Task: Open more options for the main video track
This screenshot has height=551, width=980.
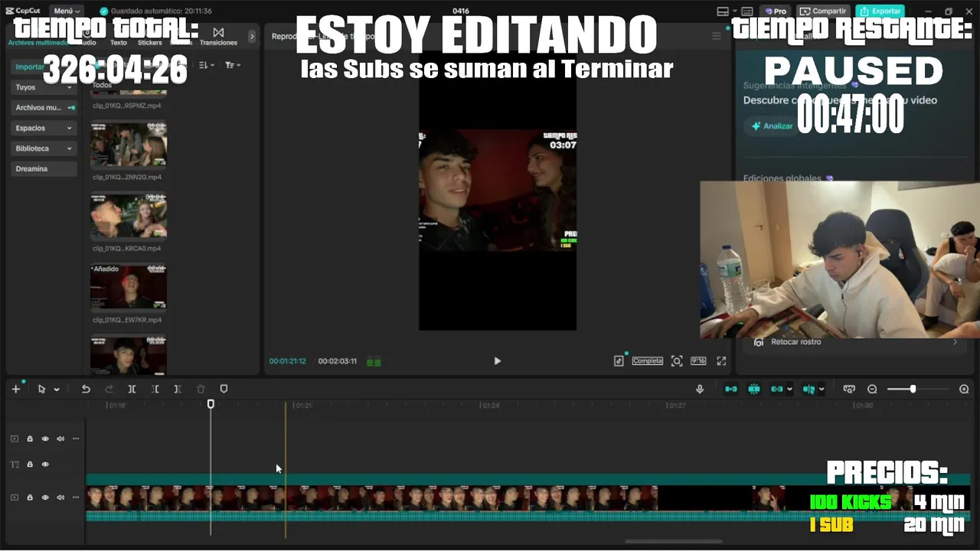Action: 75,497
